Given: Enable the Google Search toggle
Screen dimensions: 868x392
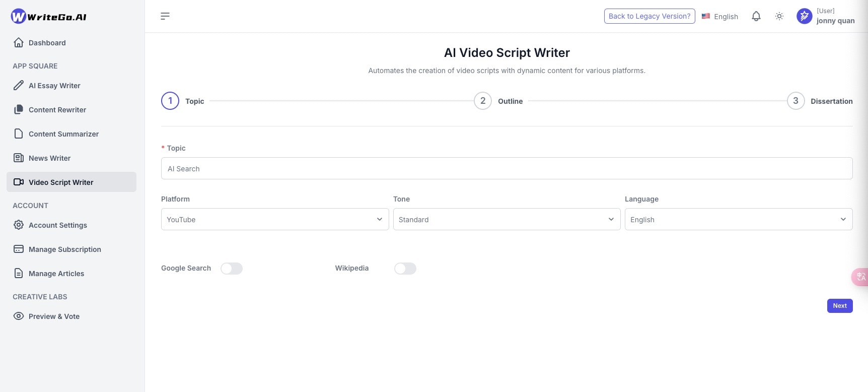Looking at the screenshot, I should pos(232,269).
